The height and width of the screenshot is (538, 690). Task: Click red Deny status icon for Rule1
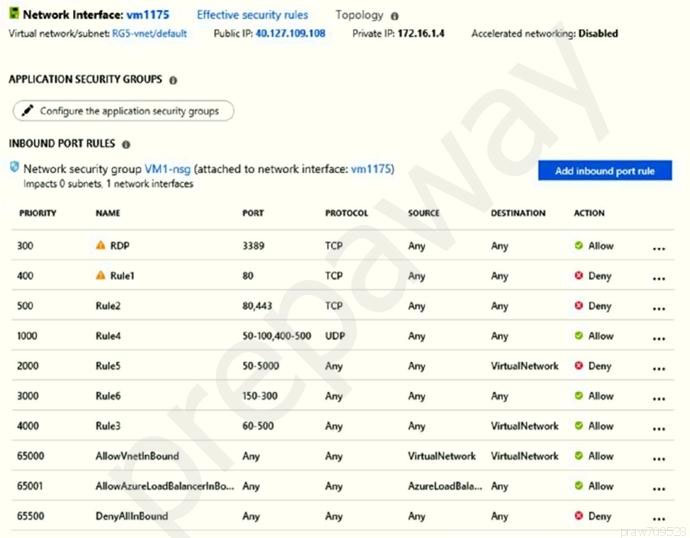579,275
